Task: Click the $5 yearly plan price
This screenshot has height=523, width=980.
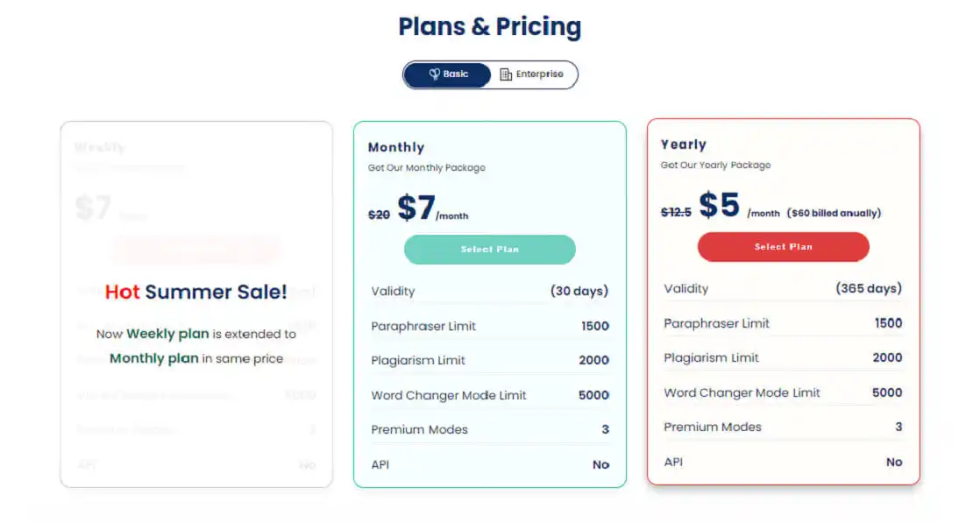Action: (x=719, y=205)
